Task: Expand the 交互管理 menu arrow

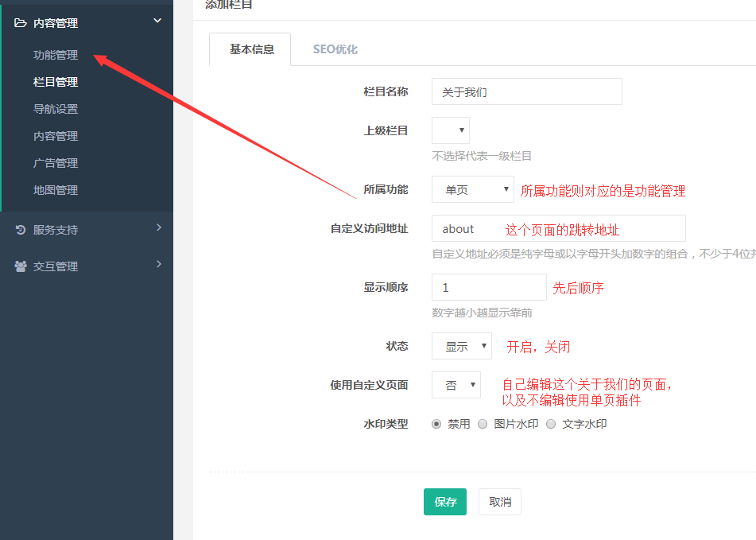Action: (158, 264)
